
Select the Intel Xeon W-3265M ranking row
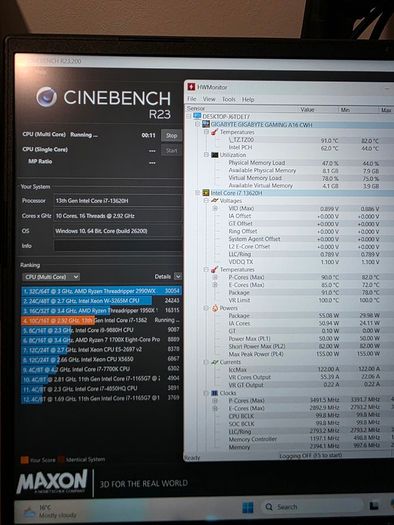point(101,301)
